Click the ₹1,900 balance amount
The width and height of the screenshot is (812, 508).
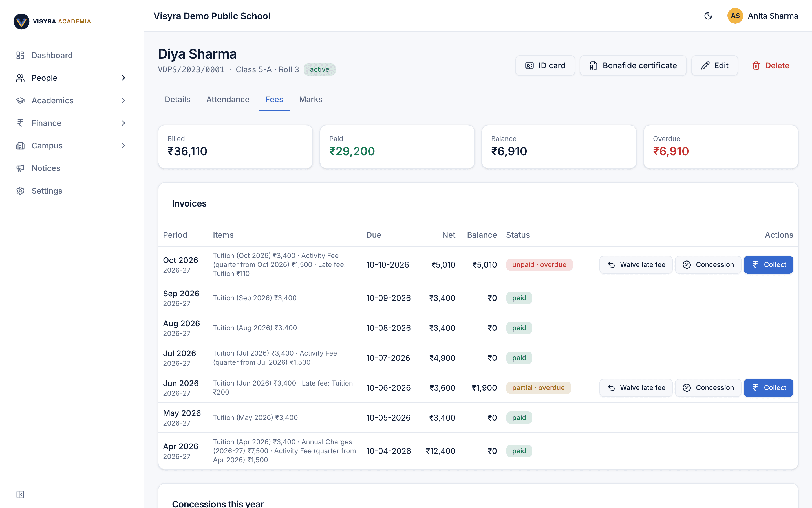click(x=484, y=388)
